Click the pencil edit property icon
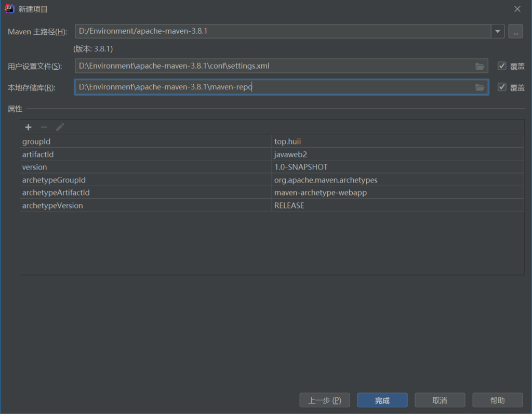This screenshot has height=414, width=532. point(60,127)
